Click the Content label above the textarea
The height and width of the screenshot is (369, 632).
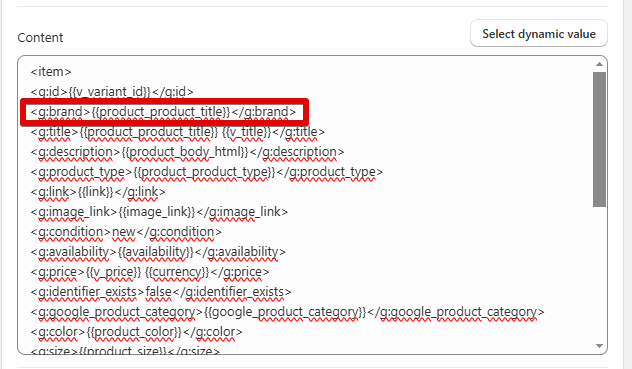[x=40, y=38]
